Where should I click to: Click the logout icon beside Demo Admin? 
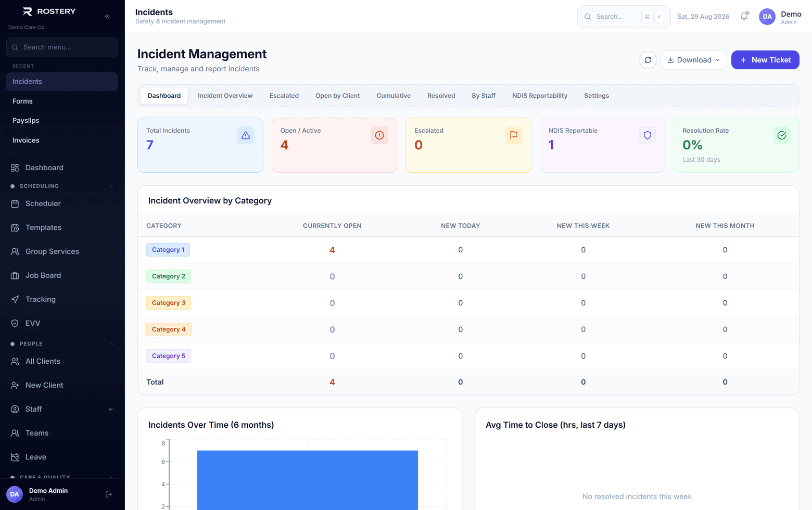109,494
